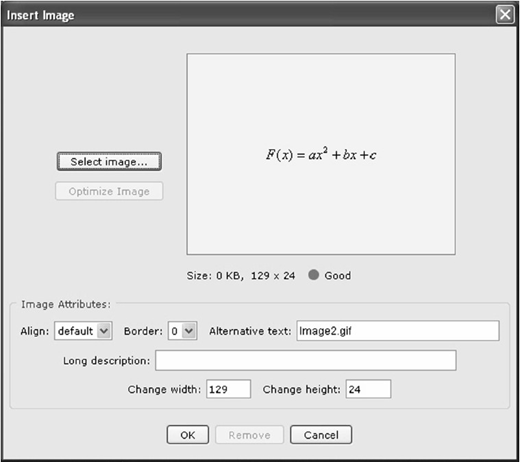Click the Change width field
Image resolution: width=520 pixels, height=462 pixels.
pos(228,389)
